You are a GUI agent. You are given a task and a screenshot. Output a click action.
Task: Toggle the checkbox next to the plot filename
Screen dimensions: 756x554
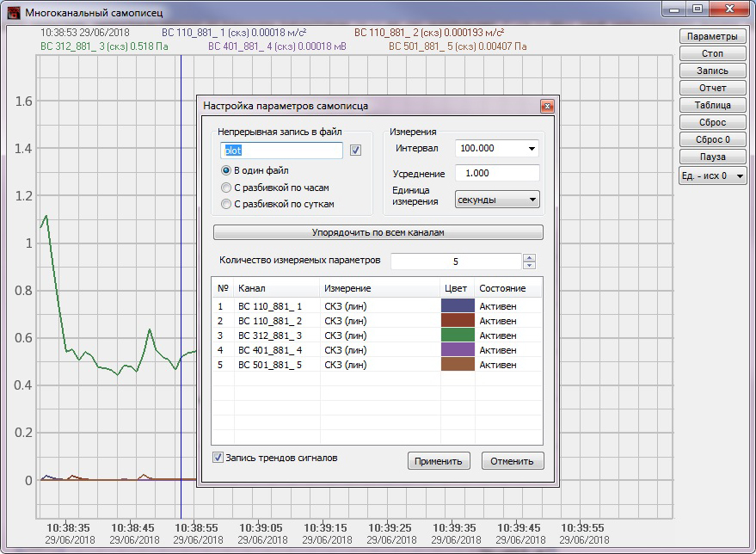click(355, 150)
